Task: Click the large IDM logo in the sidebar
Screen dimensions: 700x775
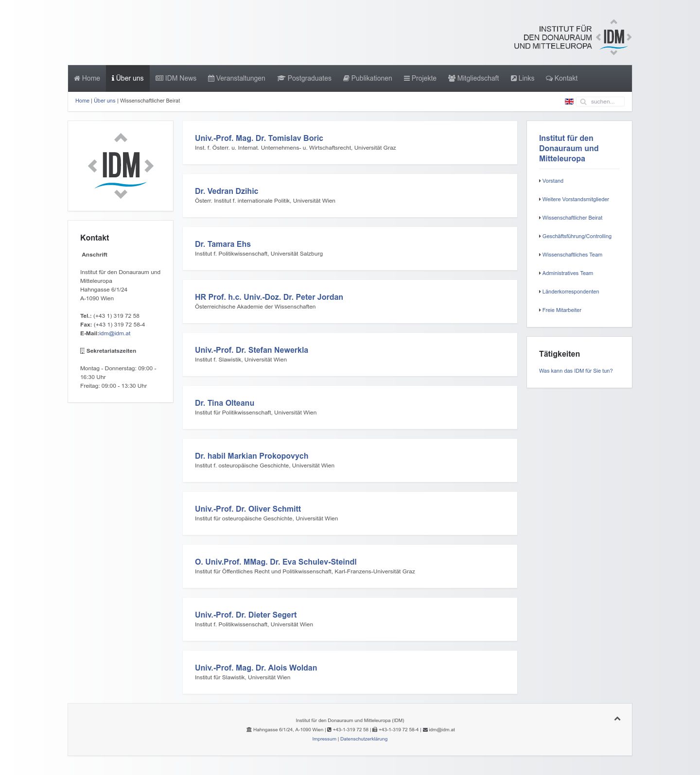Action: click(121, 166)
